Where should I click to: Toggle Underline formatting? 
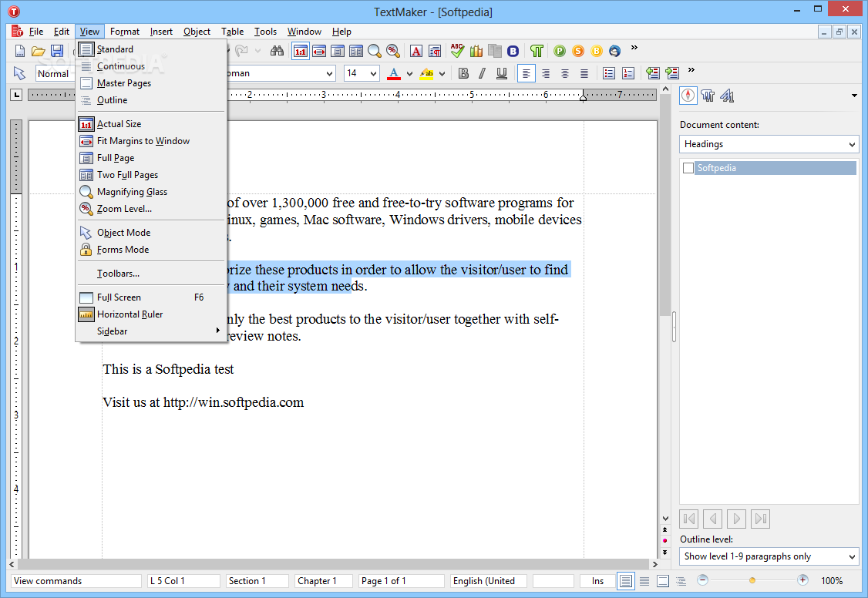[x=502, y=73]
